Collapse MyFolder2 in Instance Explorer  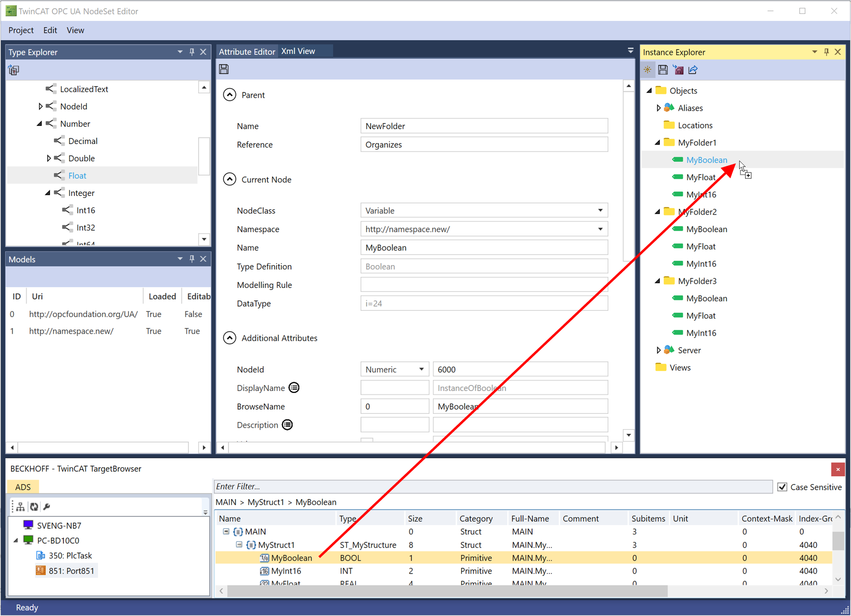(x=657, y=212)
